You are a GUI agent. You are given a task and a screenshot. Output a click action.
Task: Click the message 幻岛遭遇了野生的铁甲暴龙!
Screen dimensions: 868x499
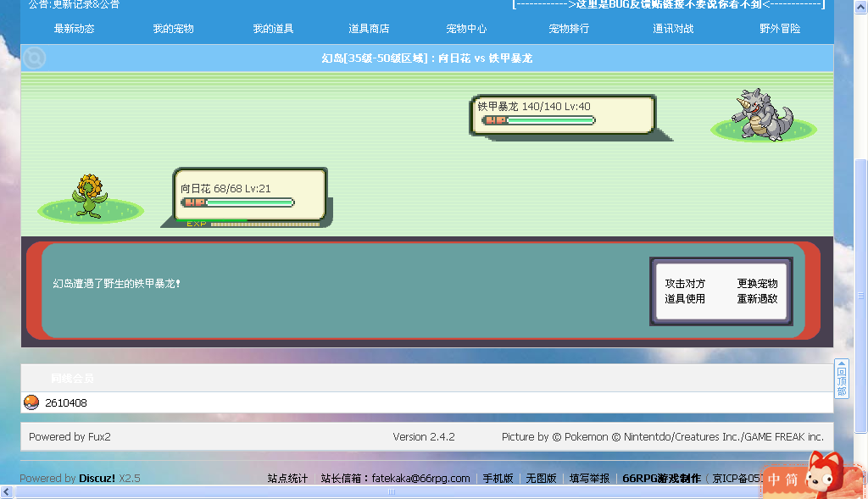coord(116,283)
